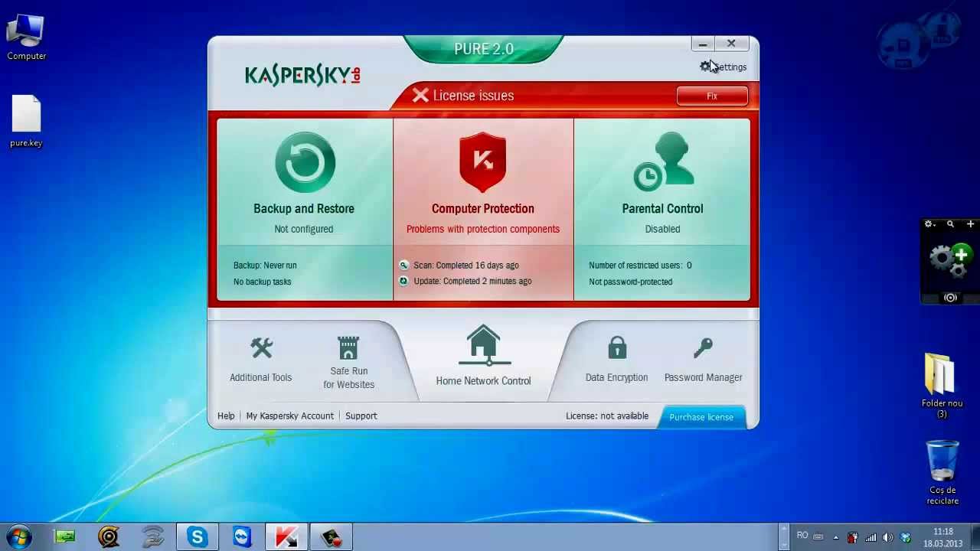
Task: Click the Fix button for license issues
Action: (712, 96)
